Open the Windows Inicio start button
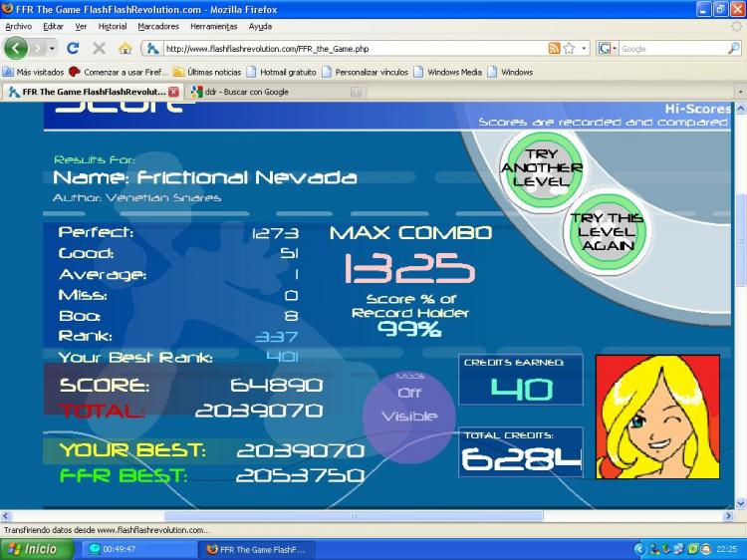Image resolution: width=747 pixels, height=560 pixels. point(36,549)
